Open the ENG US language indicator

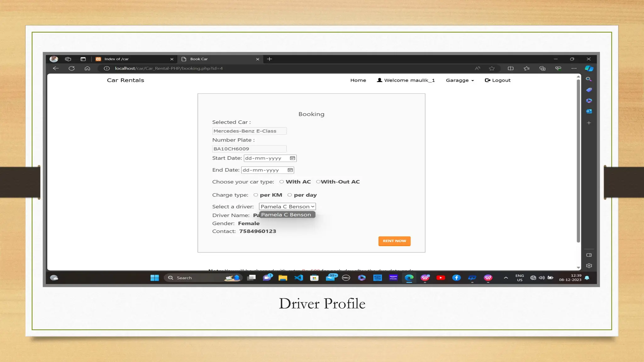[x=520, y=278]
